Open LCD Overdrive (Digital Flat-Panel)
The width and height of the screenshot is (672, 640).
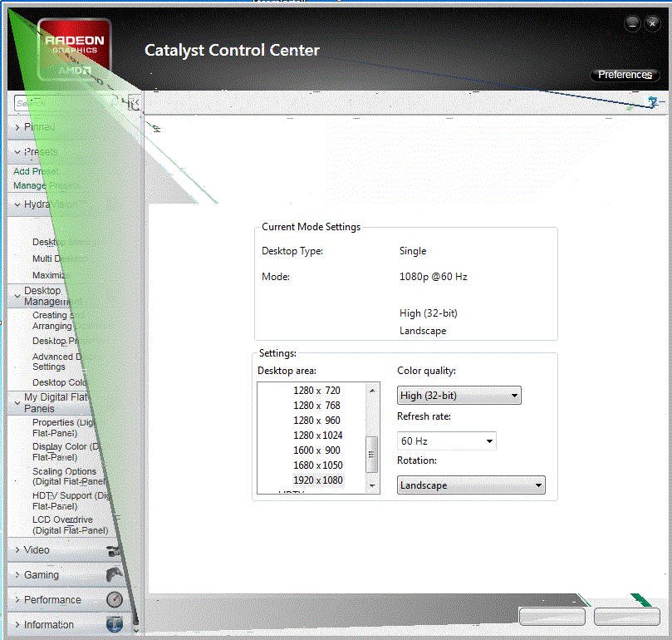[71, 525]
